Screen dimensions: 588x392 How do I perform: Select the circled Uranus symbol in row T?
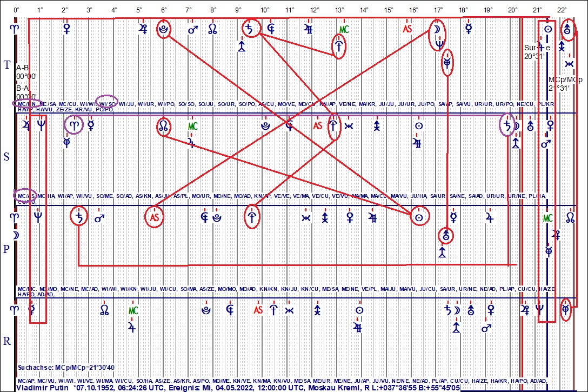pyautogui.click(x=567, y=29)
